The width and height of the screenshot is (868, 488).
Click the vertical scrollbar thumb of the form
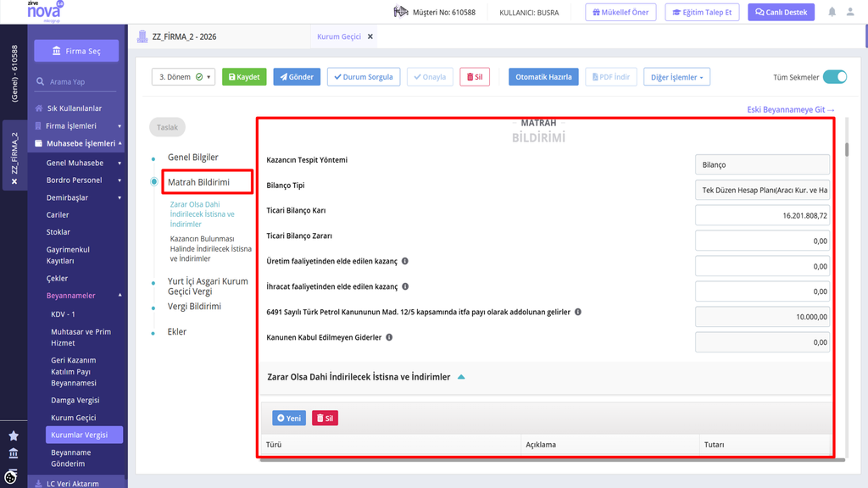pos(847,149)
